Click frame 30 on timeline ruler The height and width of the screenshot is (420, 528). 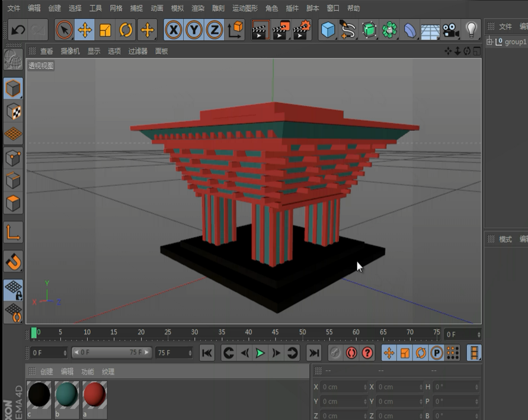(194, 332)
